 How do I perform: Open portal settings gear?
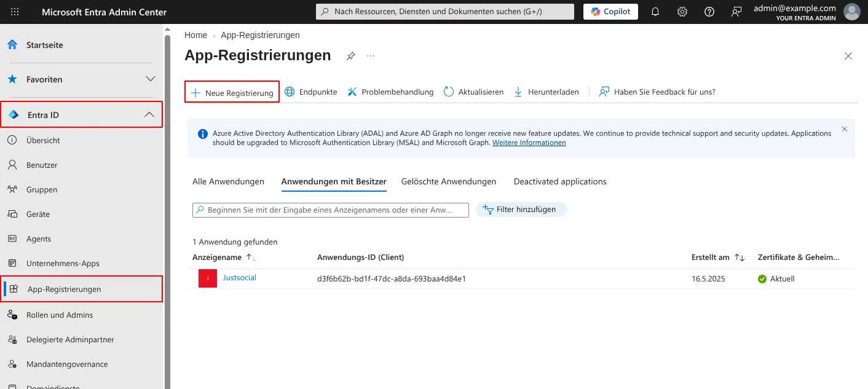(682, 12)
